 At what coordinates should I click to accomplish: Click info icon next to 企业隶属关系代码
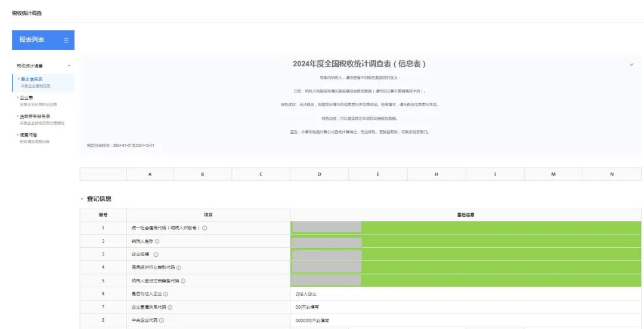pos(170,307)
